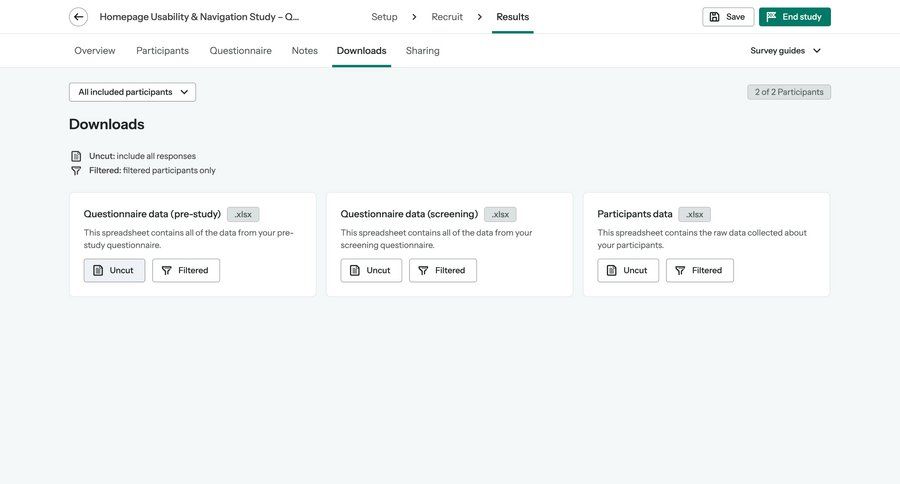Expand the Survey guides menu

tap(785, 51)
